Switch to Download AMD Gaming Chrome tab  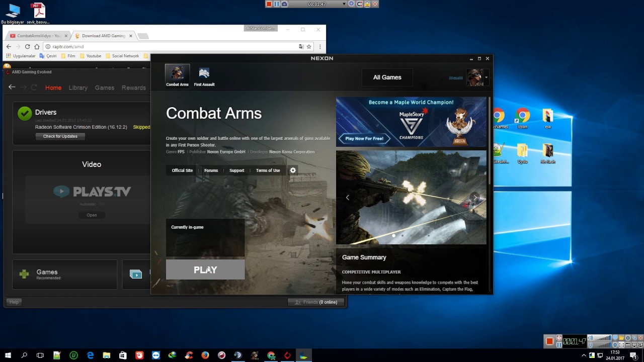pyautogui.click(x=104, y=36)
